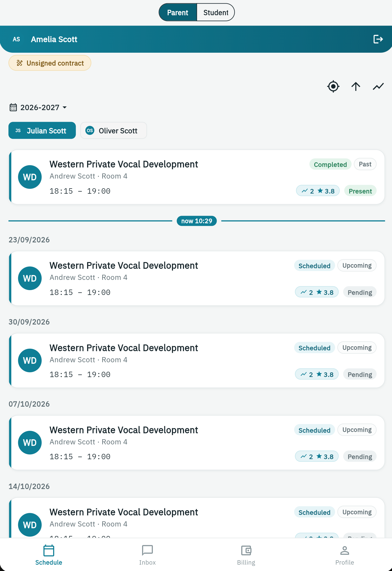Open the Schedule tab
The width and height of the screenshot is (392, 571).
click(49, 555)
